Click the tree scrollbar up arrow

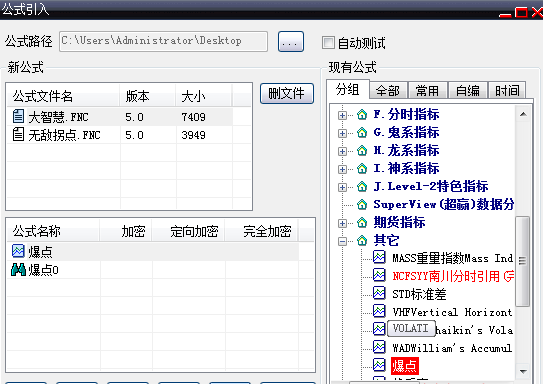[523, 114]
